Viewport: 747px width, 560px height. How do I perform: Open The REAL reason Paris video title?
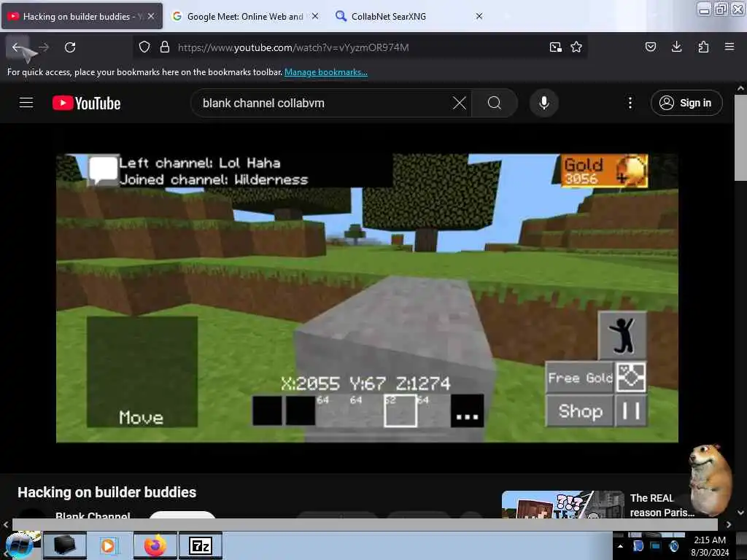tap(662, 505)
